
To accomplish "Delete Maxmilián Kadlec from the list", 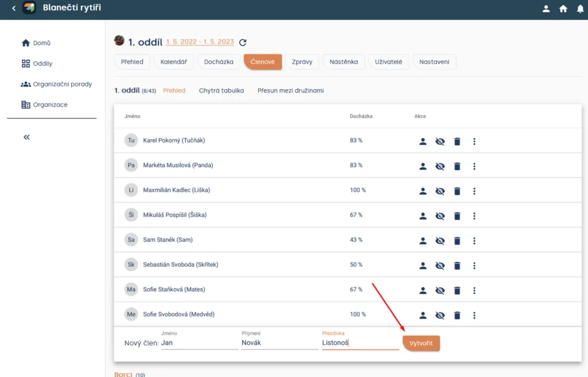I will point(457,191).
